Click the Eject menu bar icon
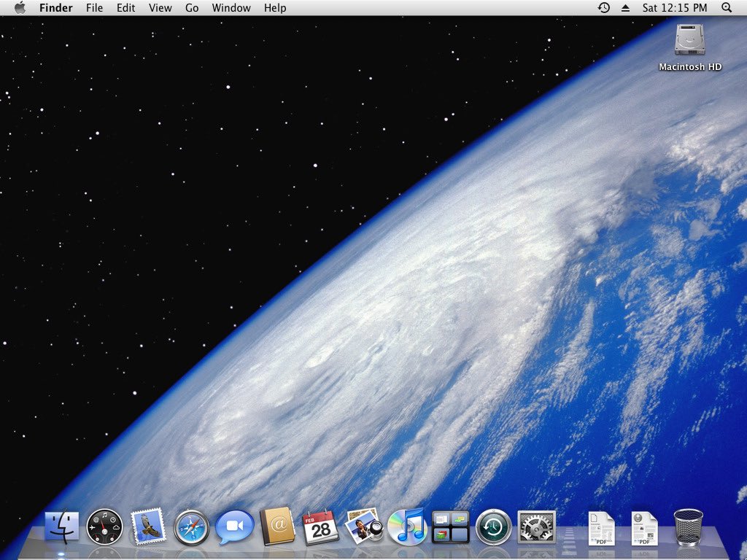This screenshot has width=747, height=560. pos(625,8)
